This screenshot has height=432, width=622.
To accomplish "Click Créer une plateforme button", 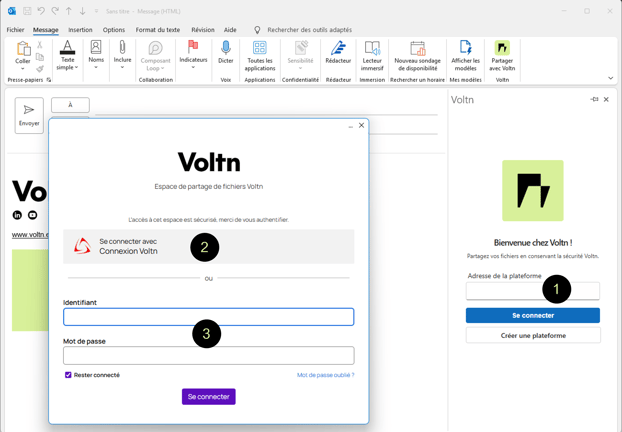I will tap(533, 336).
